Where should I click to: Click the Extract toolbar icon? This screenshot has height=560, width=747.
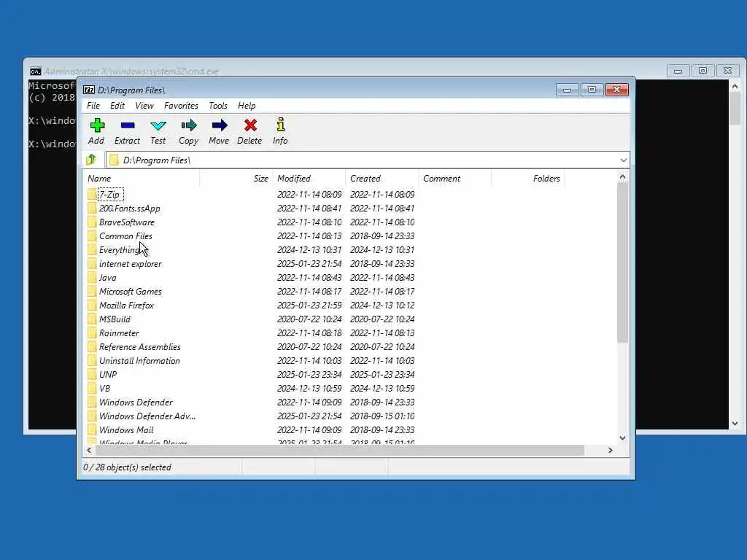(128, 125)
